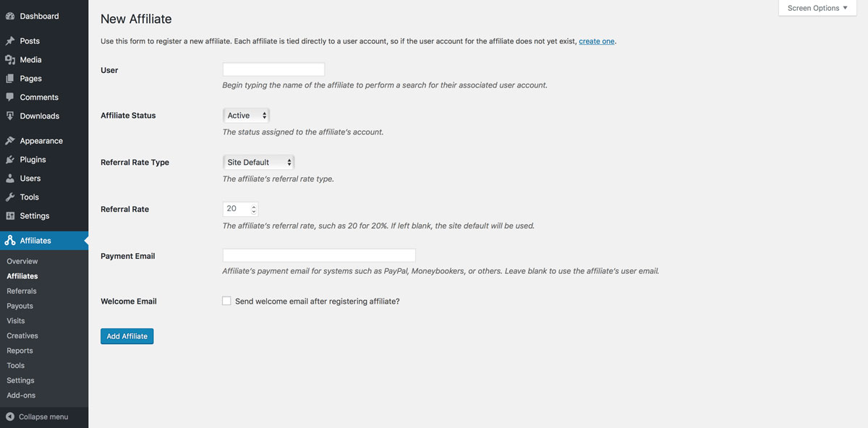The image size is (868, 428).
Task: Enable the send welcome email checkbox
Action: (227, 301)
